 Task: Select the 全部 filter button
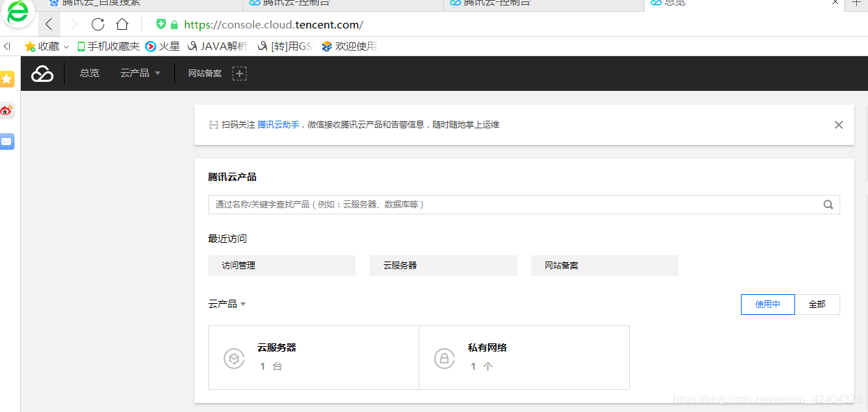click(817, 304)
